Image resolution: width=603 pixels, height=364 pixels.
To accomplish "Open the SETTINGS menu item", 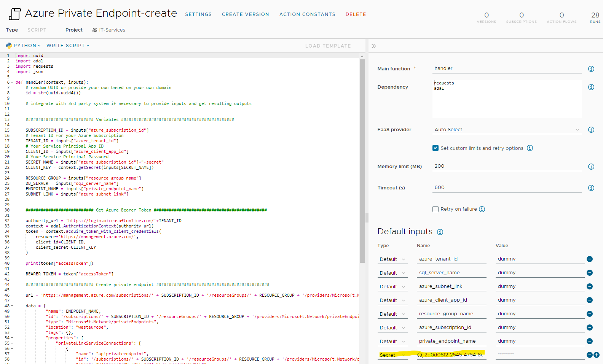I will pos(198,14).
